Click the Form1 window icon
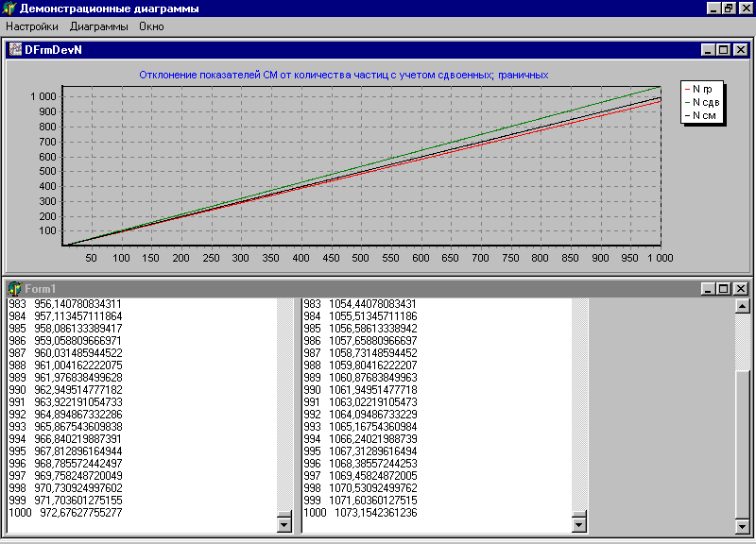This screenshot has height=544, width=756. pos(15,289)
